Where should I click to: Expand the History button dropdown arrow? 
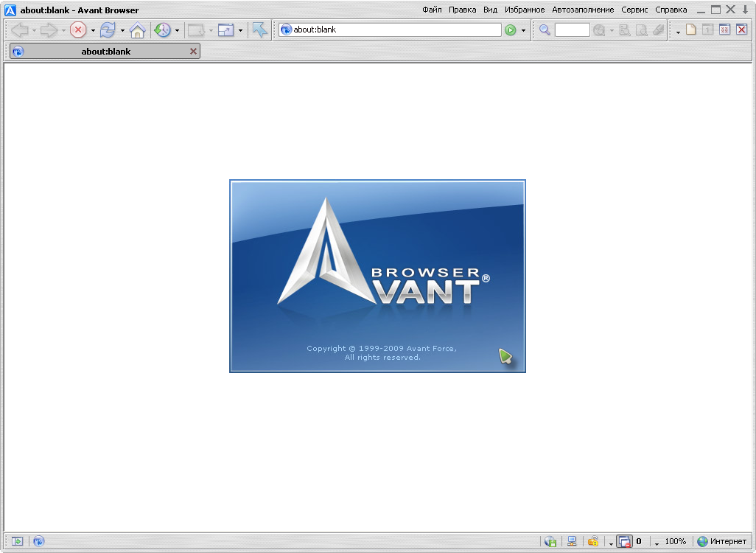pyautogui.click(x=177, y=30)
